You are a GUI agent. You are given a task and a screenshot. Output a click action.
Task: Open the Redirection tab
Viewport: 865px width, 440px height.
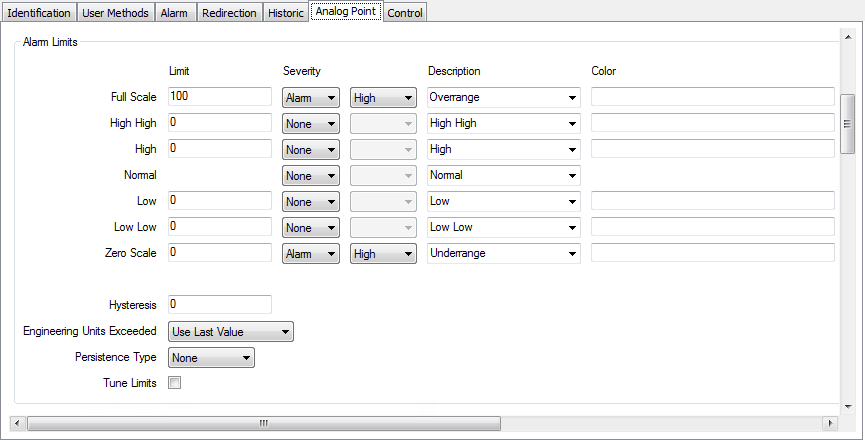pyautogui.click(x=227, y=13)
